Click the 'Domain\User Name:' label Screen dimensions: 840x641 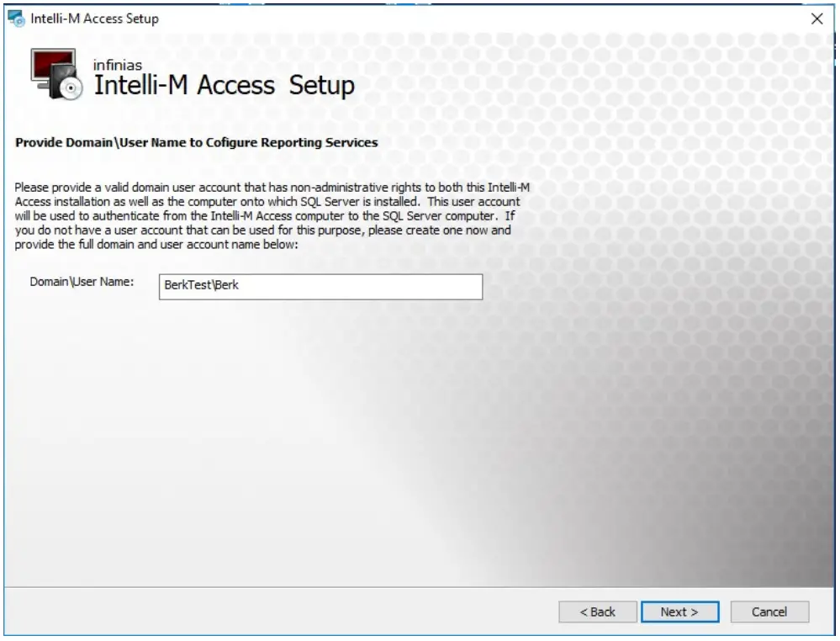(x=82, y=281)
